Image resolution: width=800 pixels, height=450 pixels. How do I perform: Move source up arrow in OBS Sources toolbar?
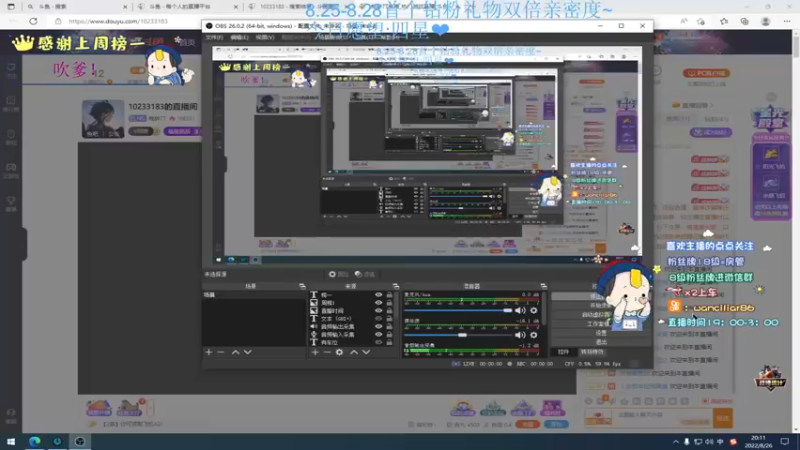354,352
